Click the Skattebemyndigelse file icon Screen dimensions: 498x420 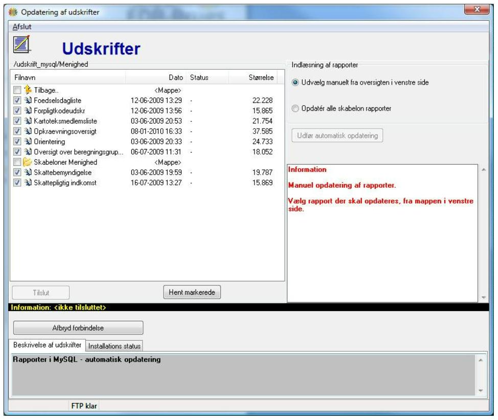[x=28, y=172]
